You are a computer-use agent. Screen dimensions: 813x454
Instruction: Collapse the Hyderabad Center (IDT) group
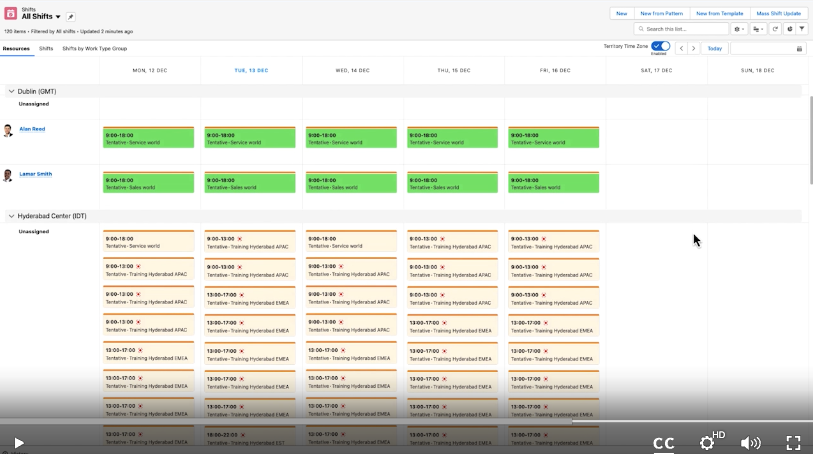(x=11, y=216)
